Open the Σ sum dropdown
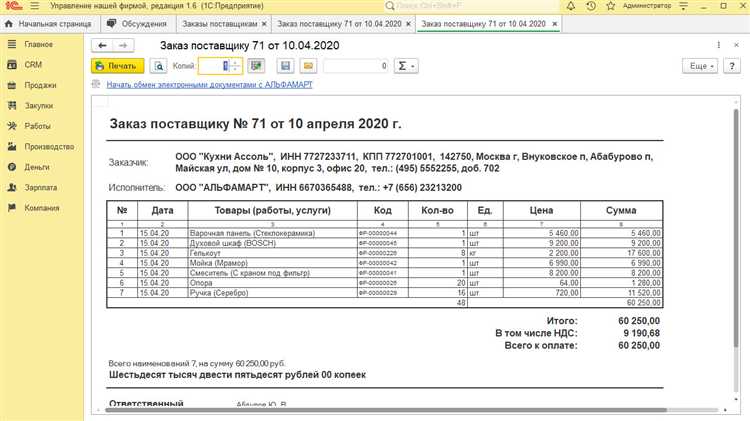 (406, 66)
